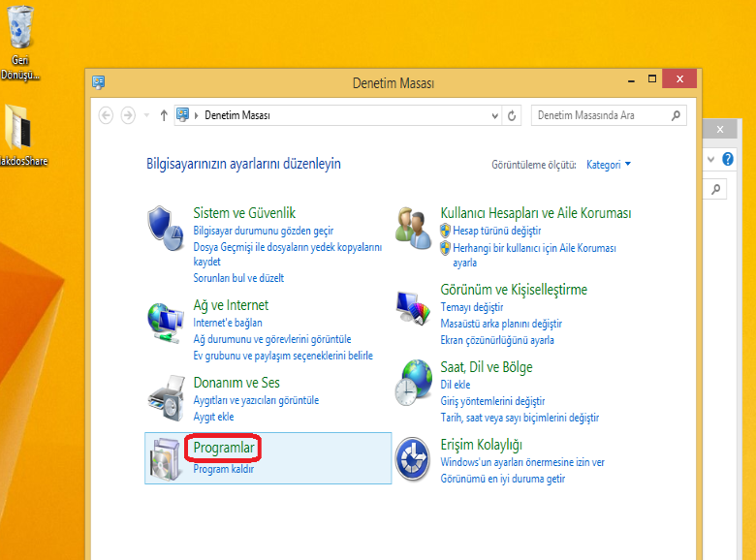Go up one level with up arrow
This screenshot has width=756, height=560.
(x=164, y=115)
